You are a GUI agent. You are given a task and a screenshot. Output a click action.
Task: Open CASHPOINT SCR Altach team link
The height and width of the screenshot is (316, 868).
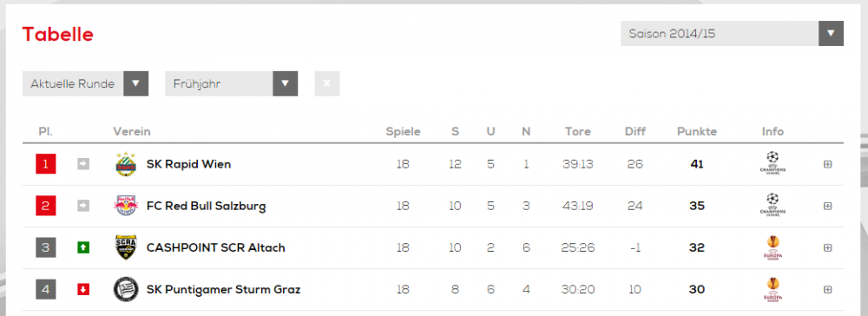pos(216,247)
